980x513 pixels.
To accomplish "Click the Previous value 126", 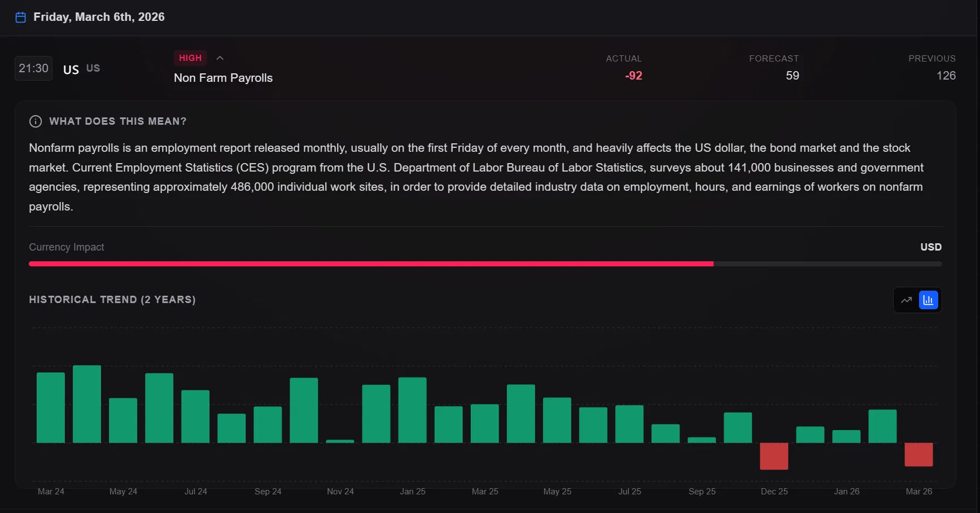I will point(946,76).
